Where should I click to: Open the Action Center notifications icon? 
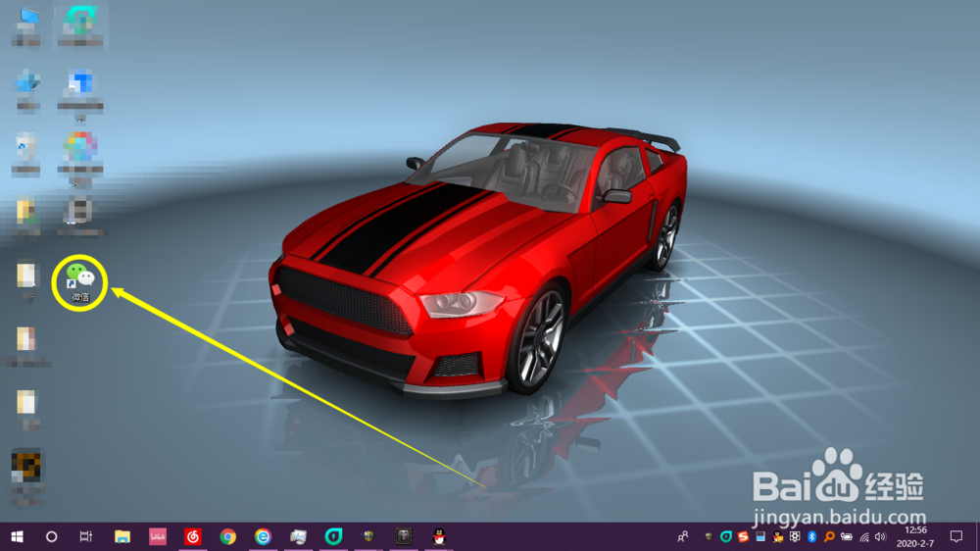pos(956,536)
